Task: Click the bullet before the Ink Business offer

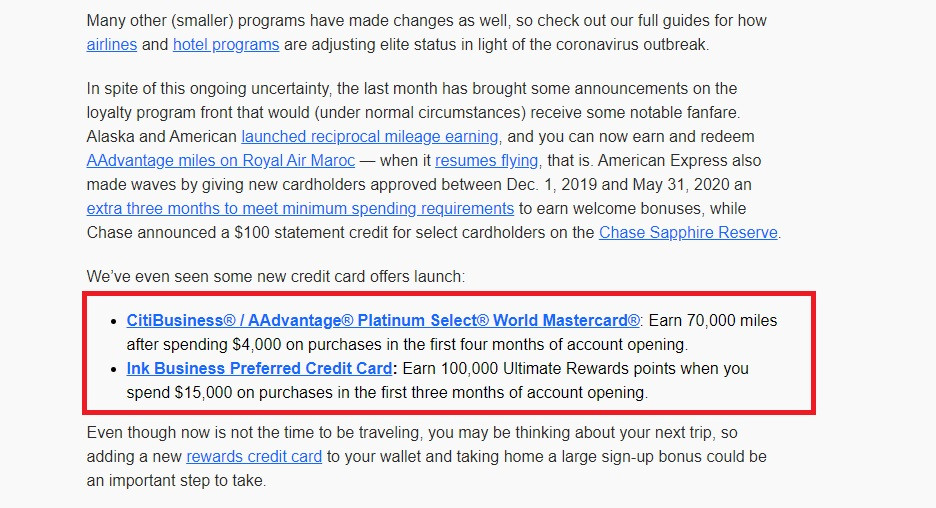Action: point(114,369)
